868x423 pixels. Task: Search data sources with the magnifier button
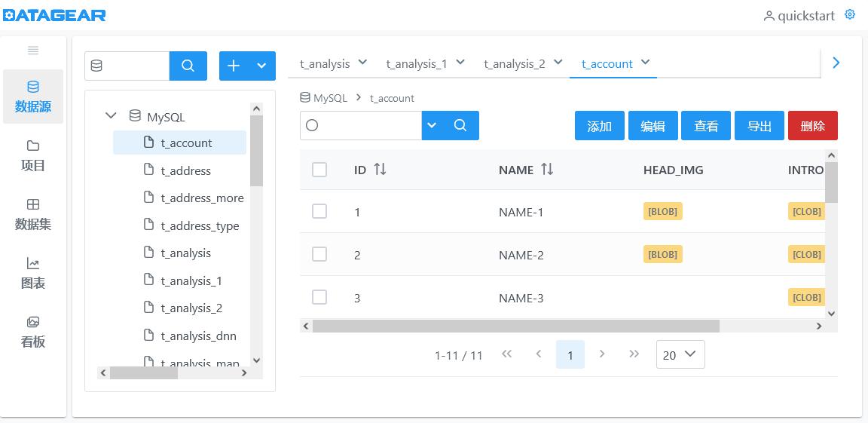(x=188, y=66)
